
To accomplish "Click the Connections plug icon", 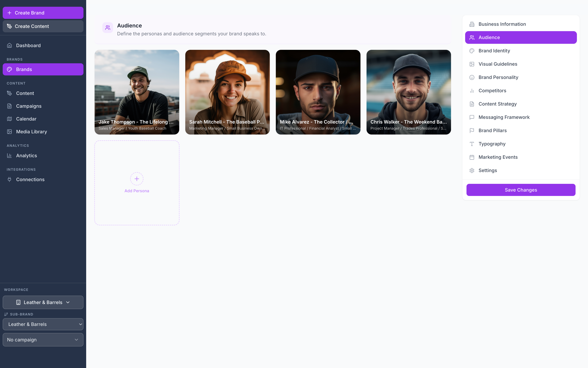I will click(x=9, y=179).
